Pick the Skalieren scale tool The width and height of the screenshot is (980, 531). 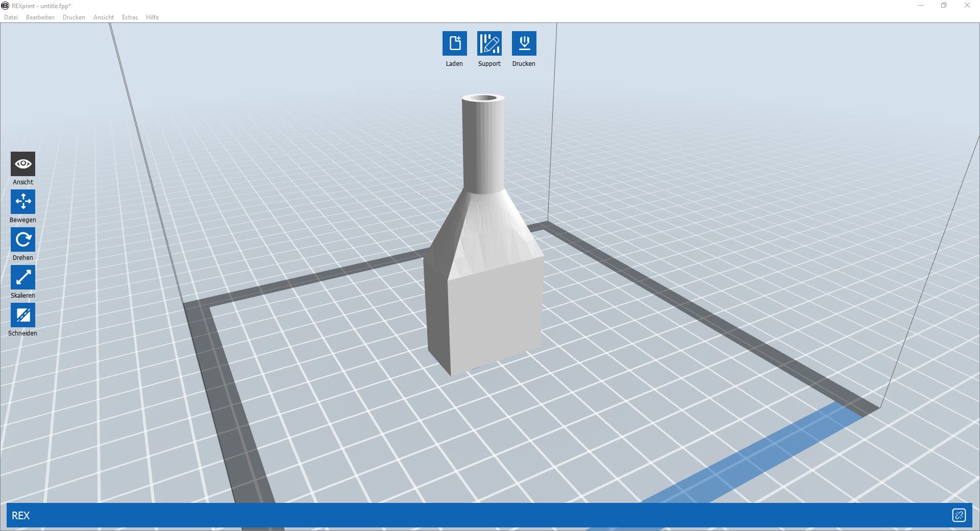[x=23, y=277]
